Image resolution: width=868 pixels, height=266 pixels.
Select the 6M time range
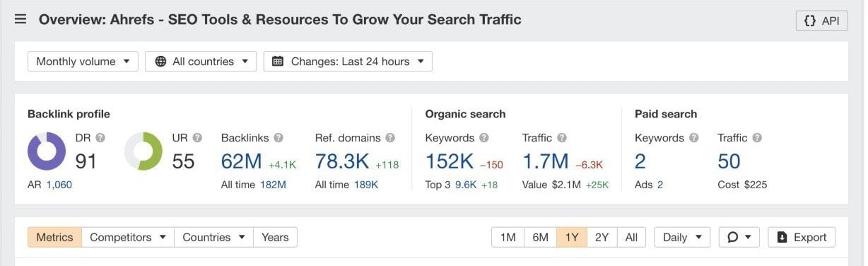pos(540,238)
